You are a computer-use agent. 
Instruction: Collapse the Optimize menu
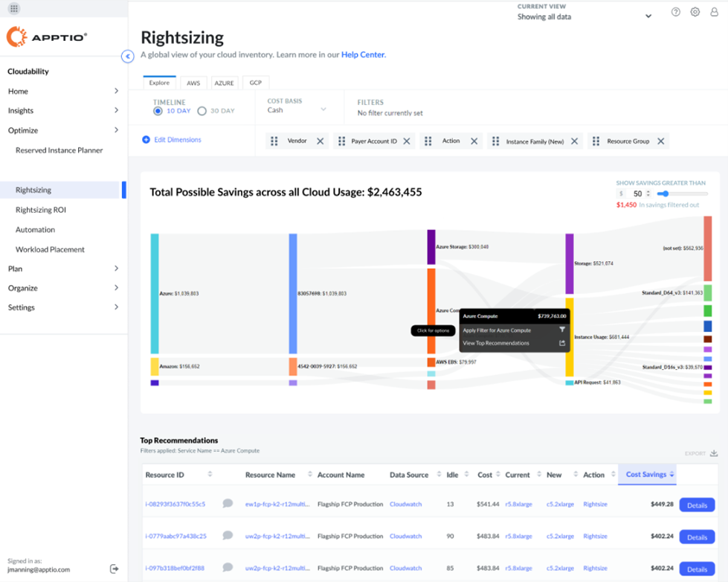[117, 130]
